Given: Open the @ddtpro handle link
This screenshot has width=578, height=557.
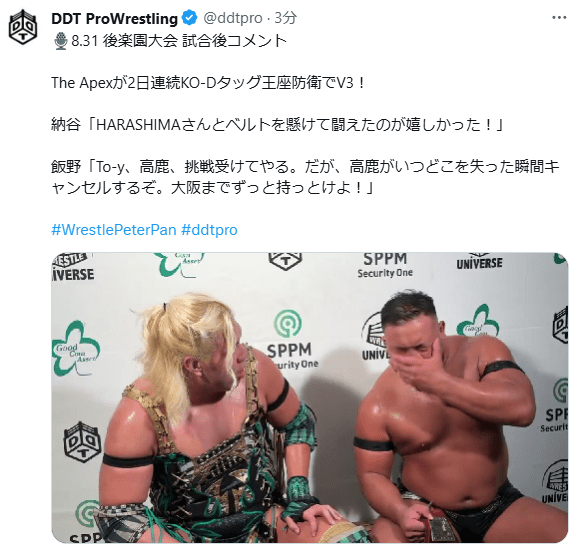Looking at the screenshot, I should pos(233,18).
